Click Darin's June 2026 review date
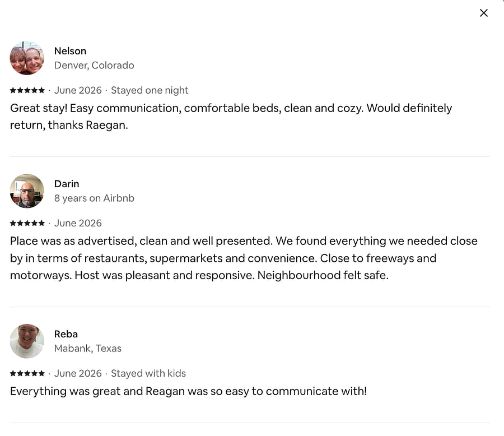Image resolution: width=504 pixels, height=436 pixels. 78,223
